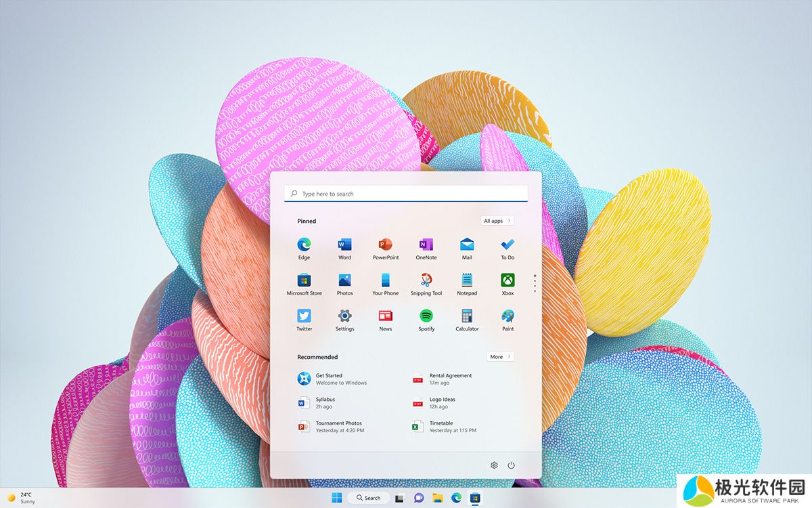This screenshot has height=508, width=812.
Task: Expand More recommended items
Action: pyautogui.click(x=500, y=357)
